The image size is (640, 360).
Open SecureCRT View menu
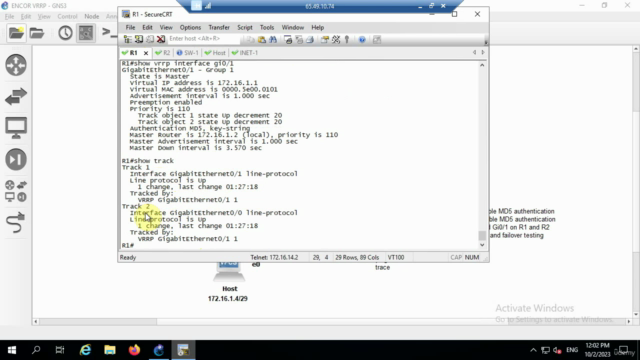coord(166,27)
